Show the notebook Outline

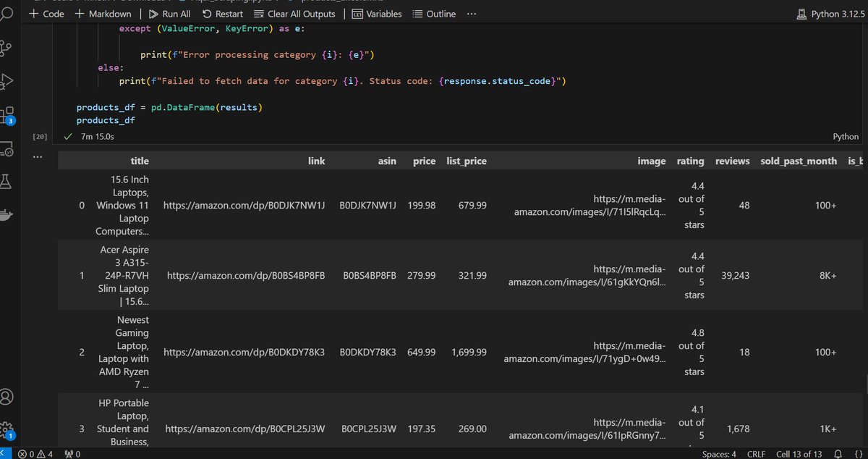(x=434, y=14)
